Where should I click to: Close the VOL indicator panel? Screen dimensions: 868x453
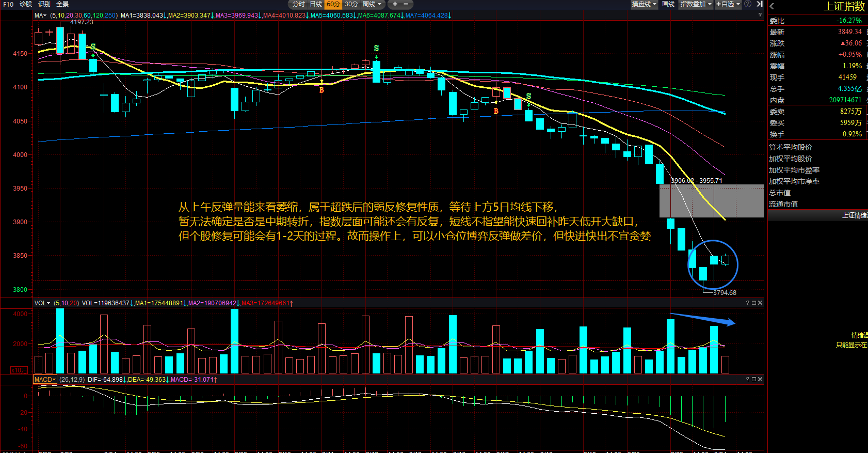[760, 303]
